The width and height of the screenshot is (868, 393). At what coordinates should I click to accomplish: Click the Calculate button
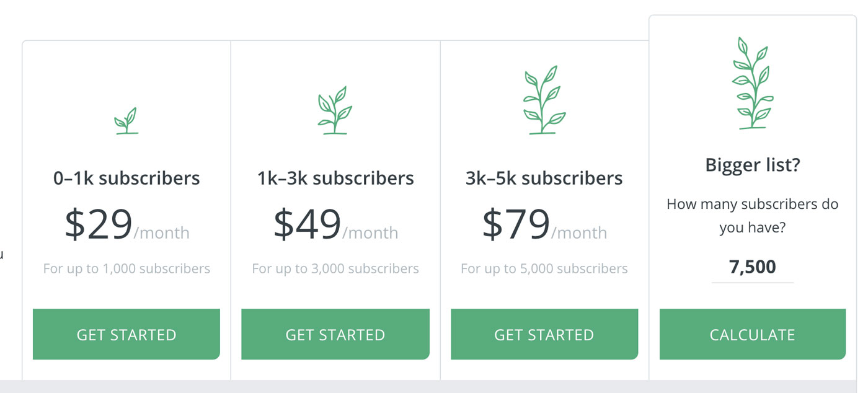click(753, 334)
